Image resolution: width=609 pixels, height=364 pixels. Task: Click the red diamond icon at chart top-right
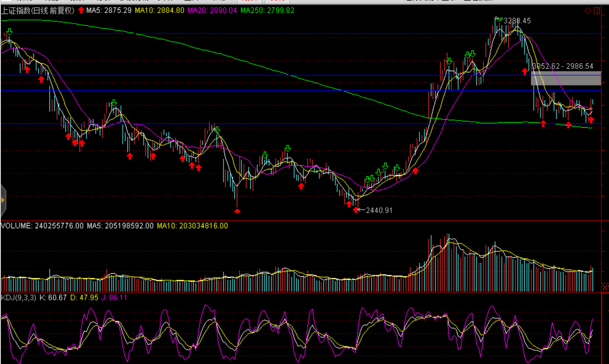(x=588, y=11)
